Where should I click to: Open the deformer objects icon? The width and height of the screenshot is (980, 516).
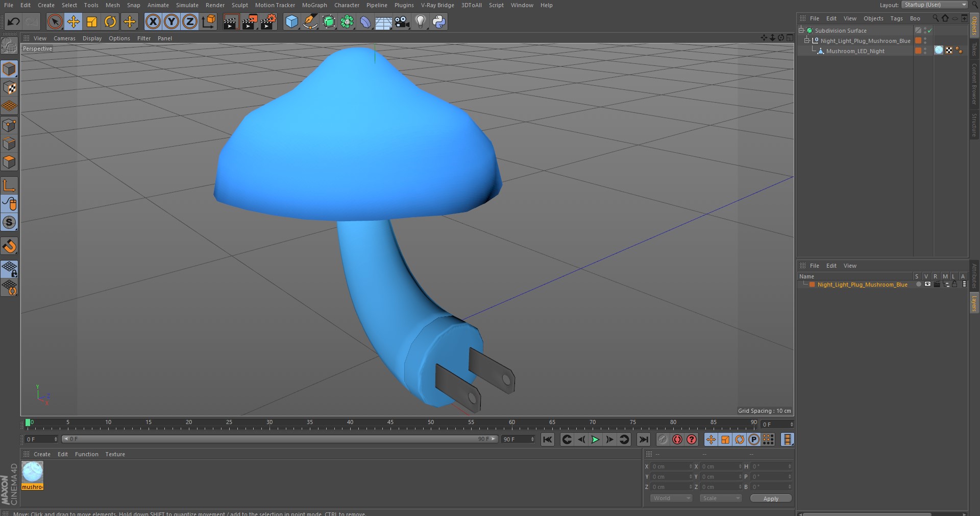[365, 21]
